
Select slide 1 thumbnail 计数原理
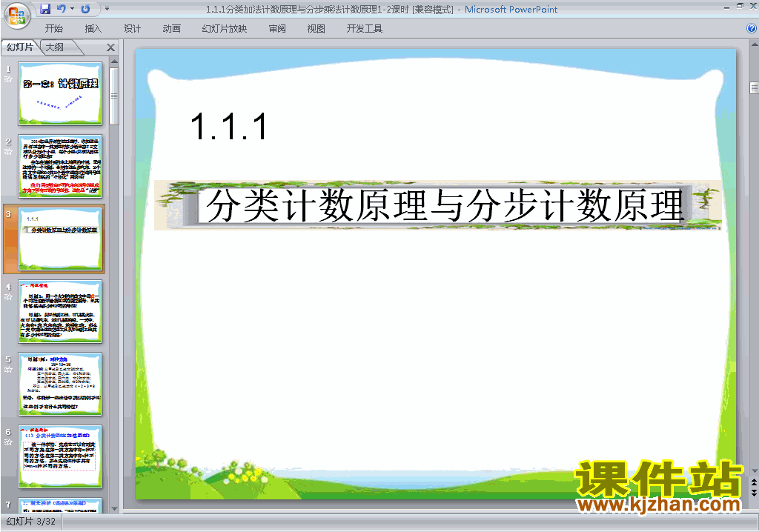(x=60, y=93)
